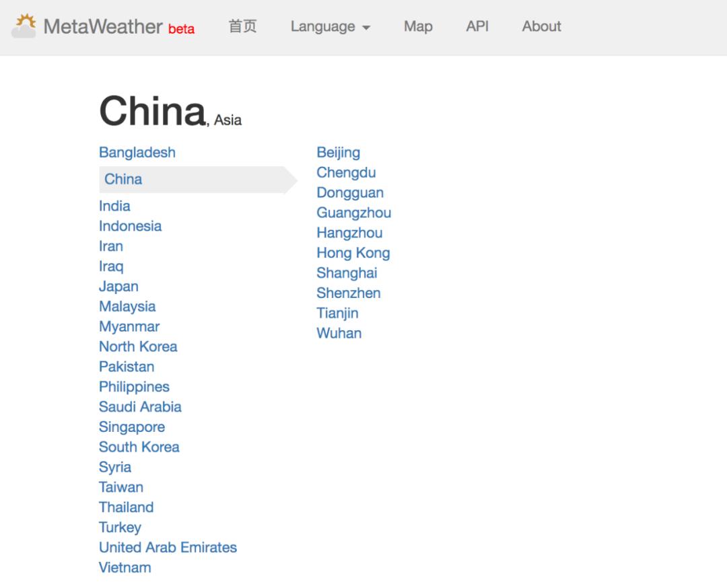Go to 首页 home page
Image resolution: width=727 pixels, height=588 pixels.
(242, 26)
